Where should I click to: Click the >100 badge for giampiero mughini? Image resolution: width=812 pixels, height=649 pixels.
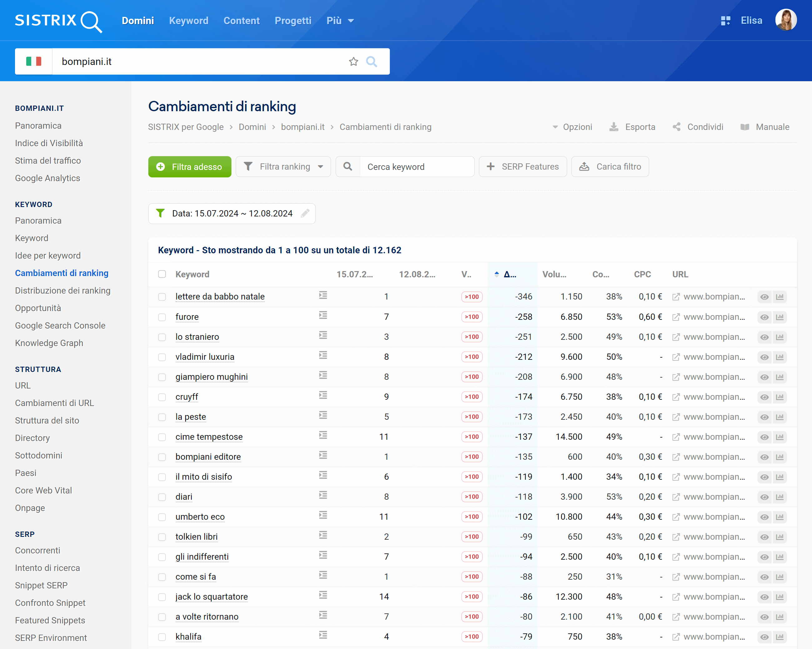(x=472, y=377)
